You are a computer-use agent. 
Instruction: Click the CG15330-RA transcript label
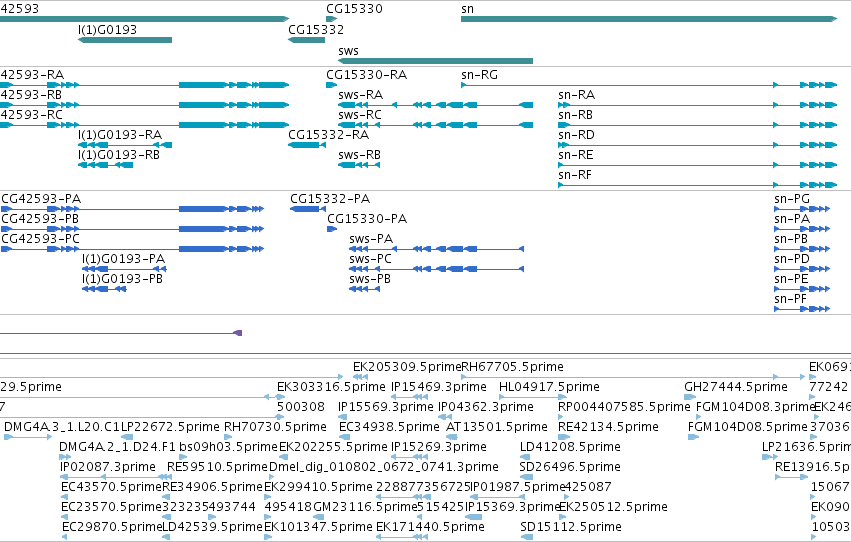(366, 74)
